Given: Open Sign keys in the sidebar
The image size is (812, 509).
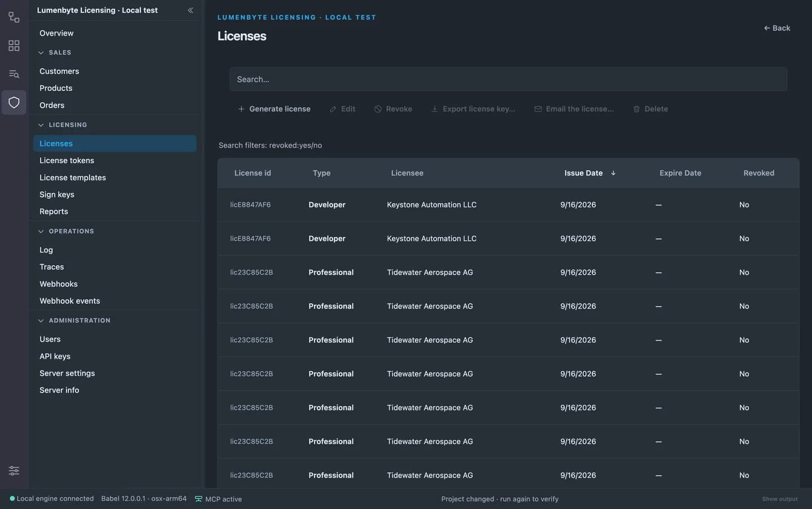Looking at the screenshot, I should [115, 194].
